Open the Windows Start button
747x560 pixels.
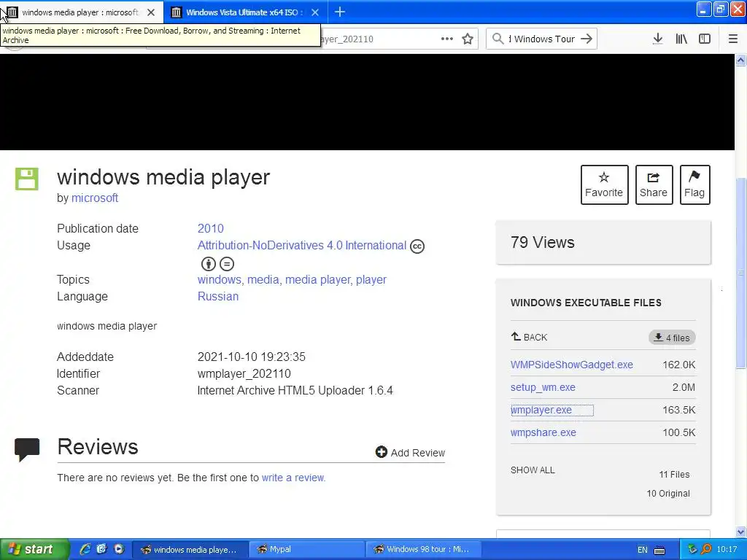[x=34, y=549]
